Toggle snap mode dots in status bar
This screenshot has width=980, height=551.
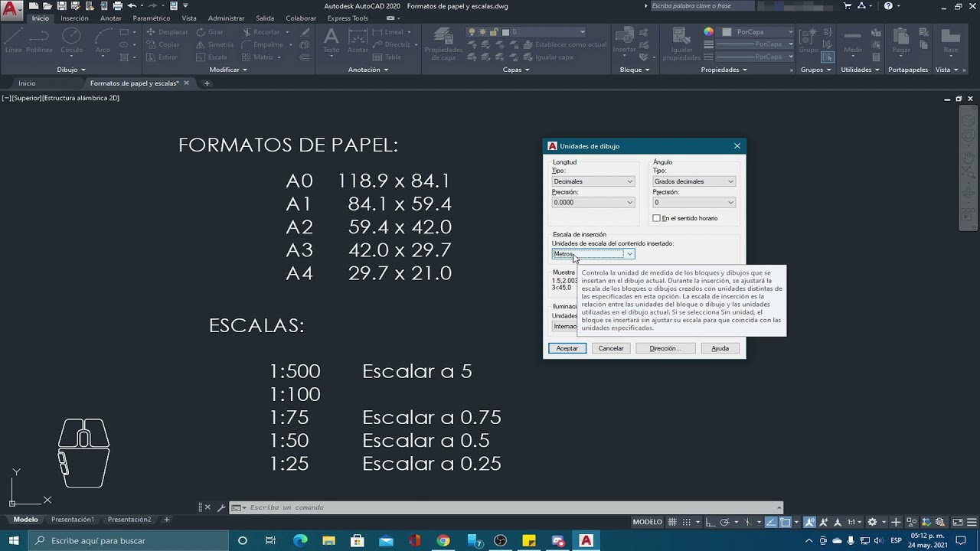click(688, 522)
